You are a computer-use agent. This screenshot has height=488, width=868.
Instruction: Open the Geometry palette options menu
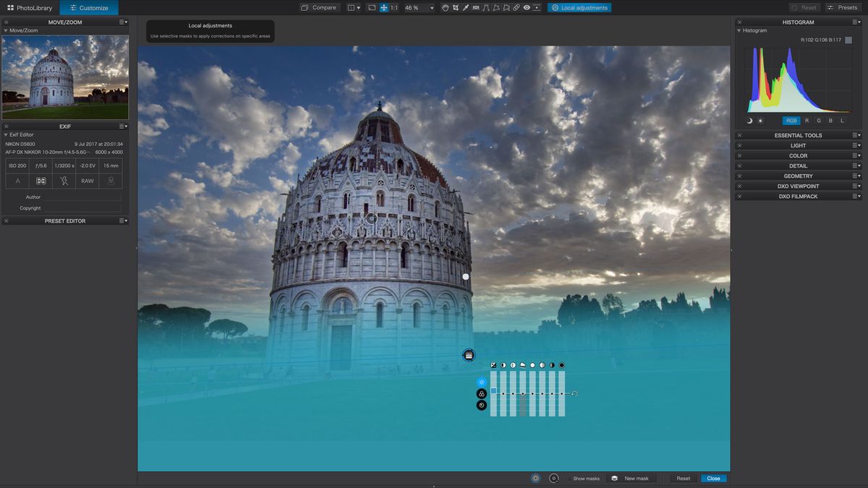(856, 176)
